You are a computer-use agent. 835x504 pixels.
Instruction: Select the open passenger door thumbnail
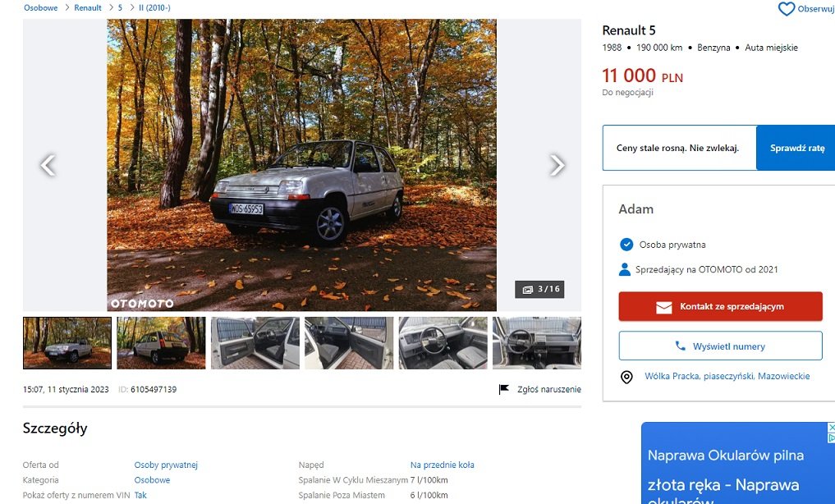pos(349,343)
